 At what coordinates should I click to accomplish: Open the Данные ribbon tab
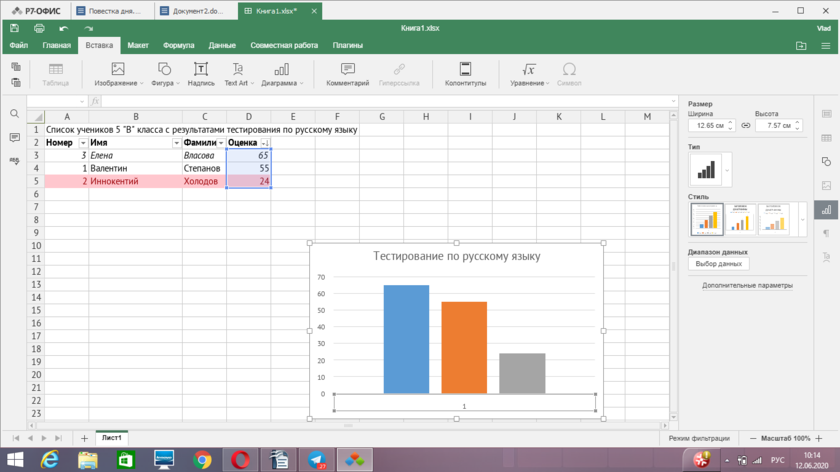(222, 45)
